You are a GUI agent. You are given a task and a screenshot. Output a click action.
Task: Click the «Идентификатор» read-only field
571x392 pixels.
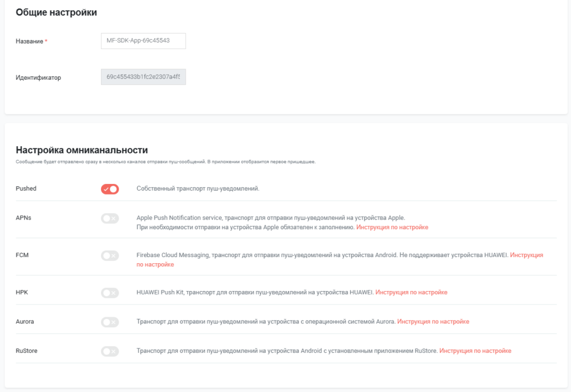(143, 77)
